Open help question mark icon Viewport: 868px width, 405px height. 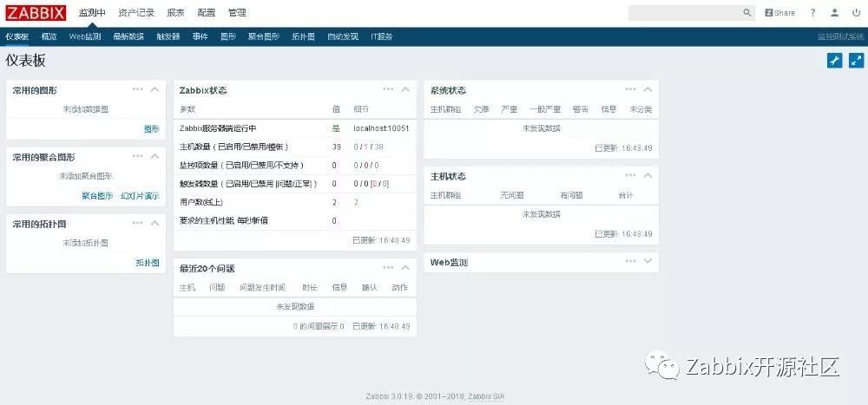click(812, 13)
